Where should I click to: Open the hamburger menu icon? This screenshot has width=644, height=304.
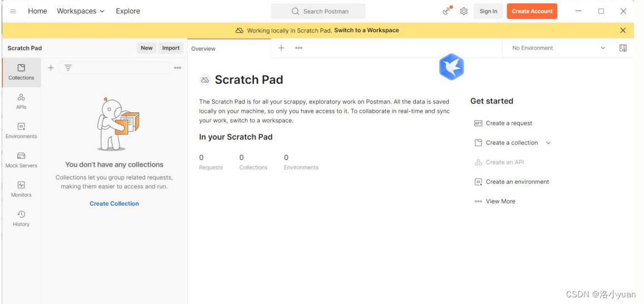(13, 12)
